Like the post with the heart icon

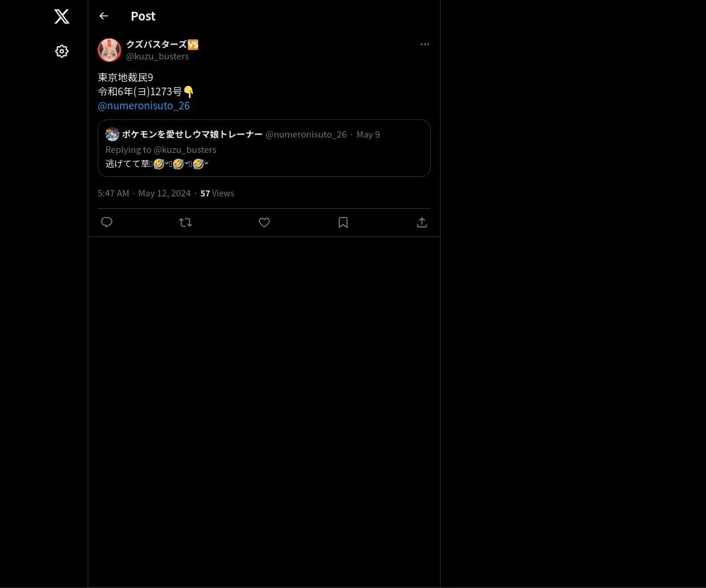click(264, 222)
